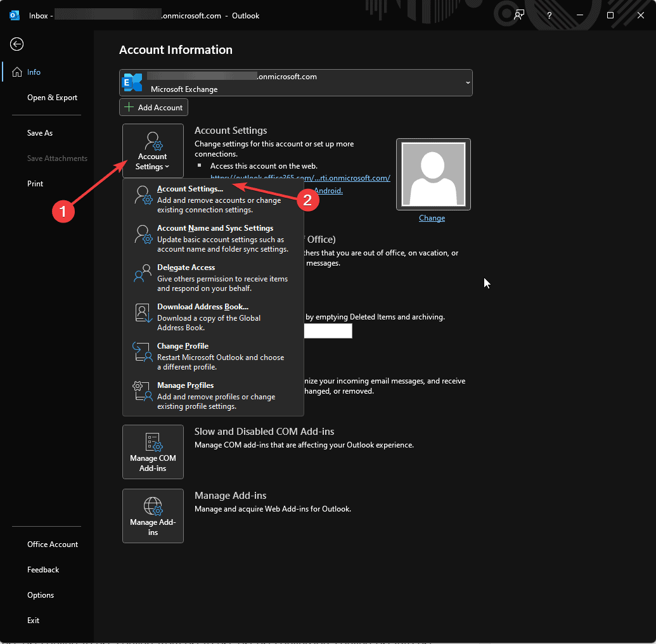Click the Coming Soon feedback icon in the title bar
This screenshot has width=656, height=644.
point(518,15)
